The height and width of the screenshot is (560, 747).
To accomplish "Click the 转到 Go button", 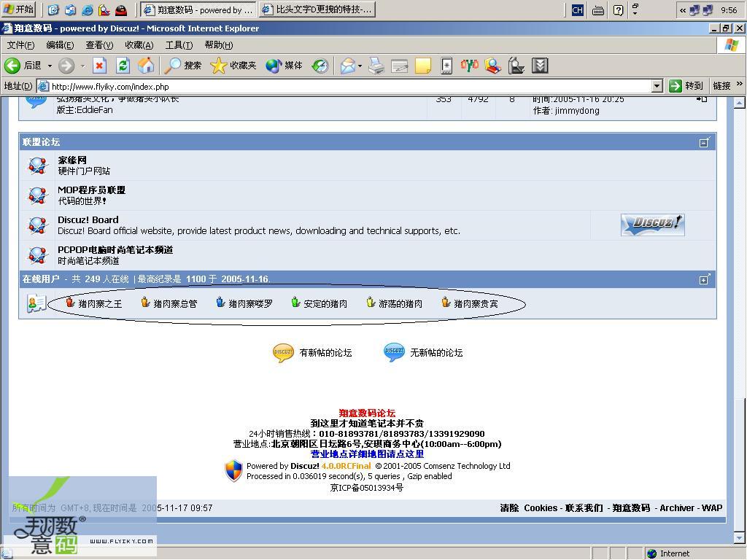I will [x=686, y=86].
